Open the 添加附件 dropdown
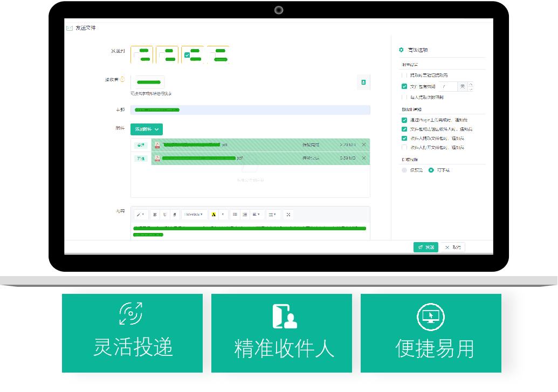The width and height of the screenshot is (558, 392). tap(146, 129)
